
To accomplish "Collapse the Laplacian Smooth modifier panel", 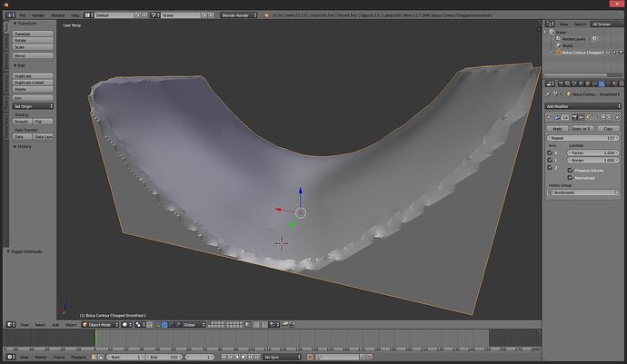I will [549, 117].
